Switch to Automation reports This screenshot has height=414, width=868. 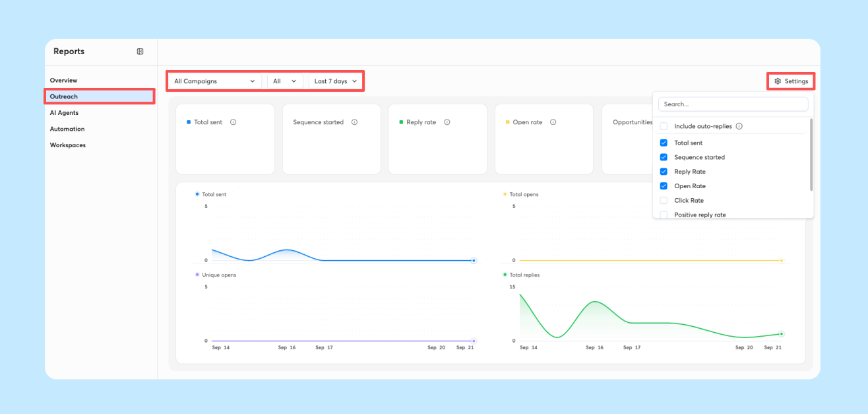(67, 129)
